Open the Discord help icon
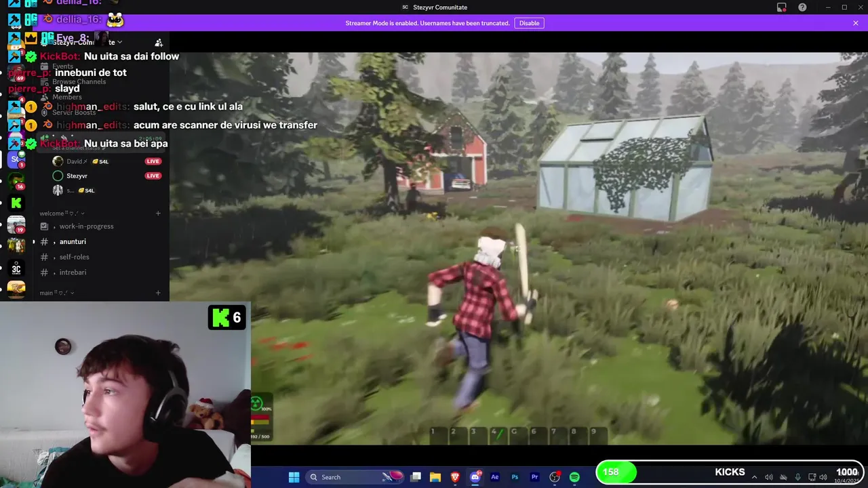Screen dimensions: 868x488 point(803,7)
